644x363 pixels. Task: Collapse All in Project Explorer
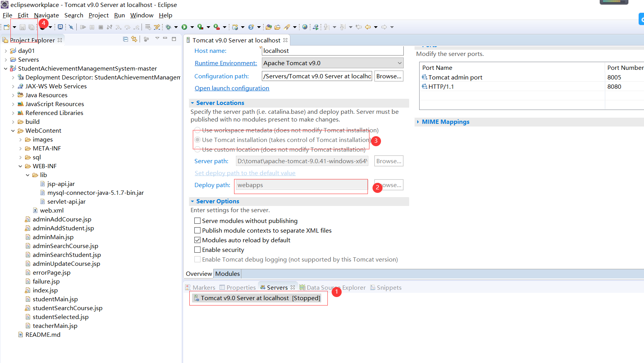[x=126, y=39]
